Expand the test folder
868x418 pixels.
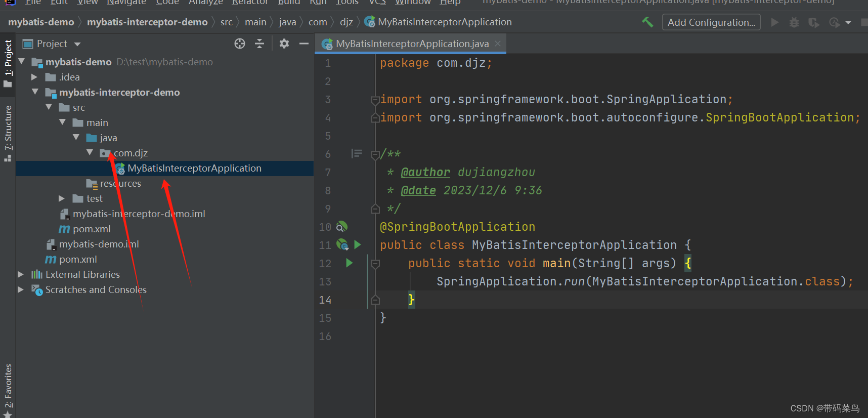click(62, 198)
